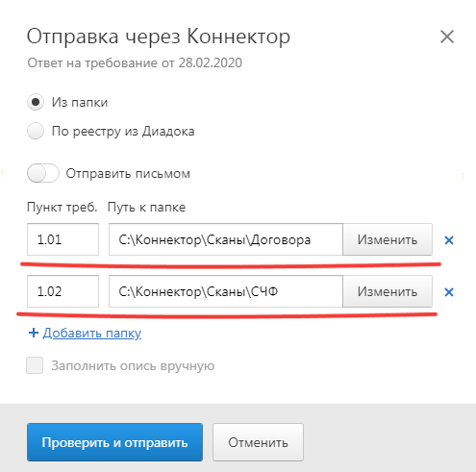Click the Заполнить опись вручную label text
The width and height of the screenshot is (476, 472).
[133, 366]
